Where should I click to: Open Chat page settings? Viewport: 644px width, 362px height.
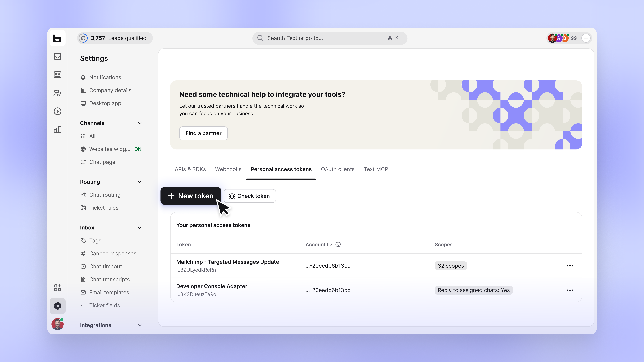(102, 162)
